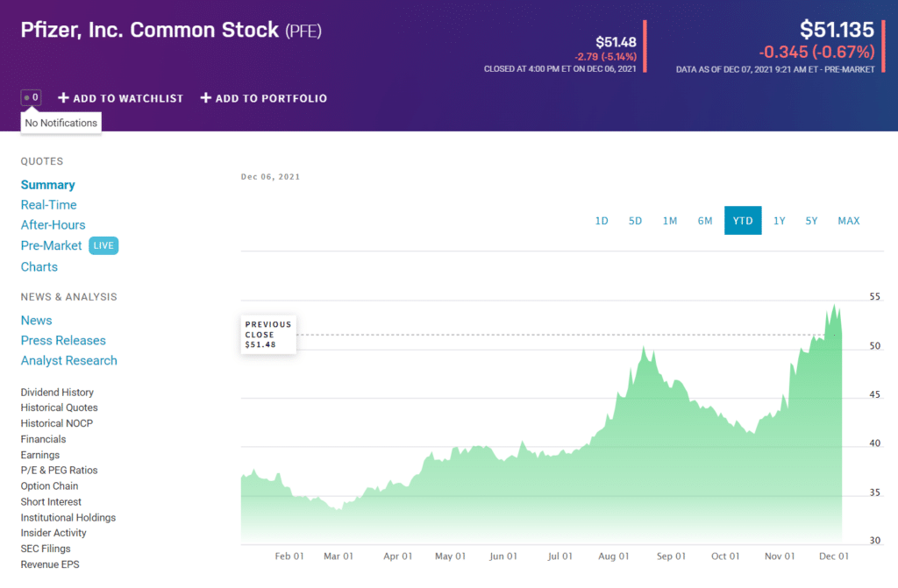The image size is (898, 588).
Task: Add Pfizer stock to portfolio
Action: click(263, 98)
